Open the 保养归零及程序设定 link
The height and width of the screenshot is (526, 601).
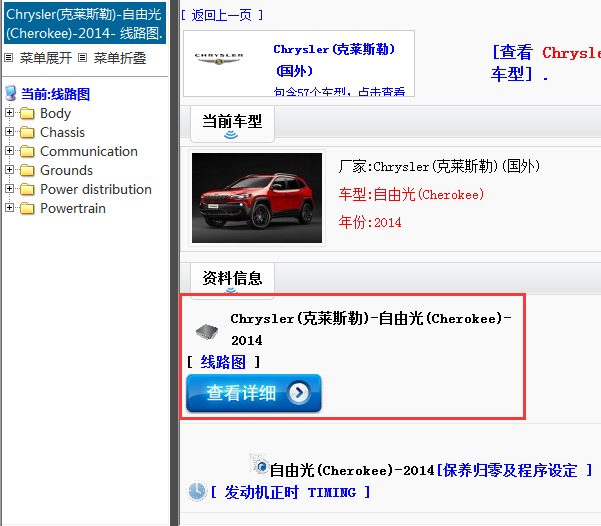point(514,470)
